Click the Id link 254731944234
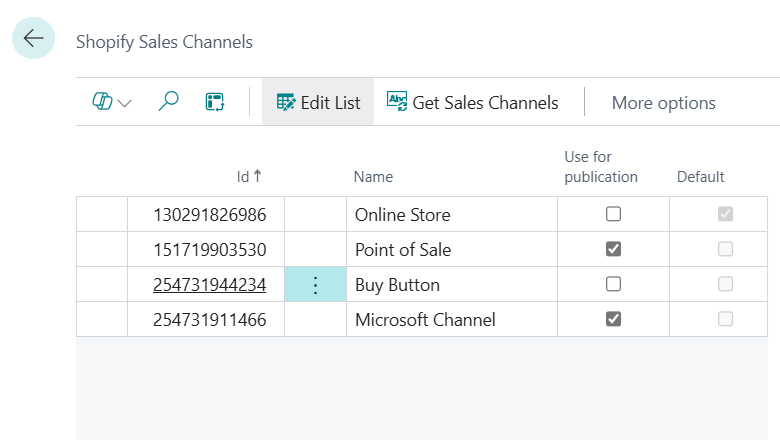 209,285
